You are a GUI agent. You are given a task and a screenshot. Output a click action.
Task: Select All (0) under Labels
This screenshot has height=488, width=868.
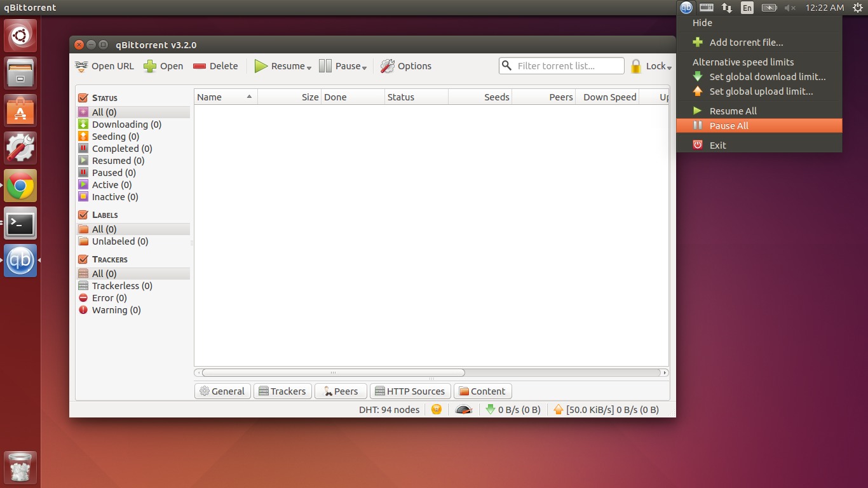(x=133, y=229)
